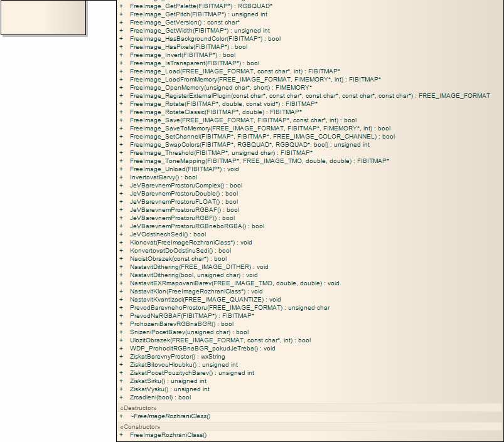Click the JeVBarevnemProstoruDouble() entry
504x442 pixels.
pyautogui.click(x=184, y=194)
